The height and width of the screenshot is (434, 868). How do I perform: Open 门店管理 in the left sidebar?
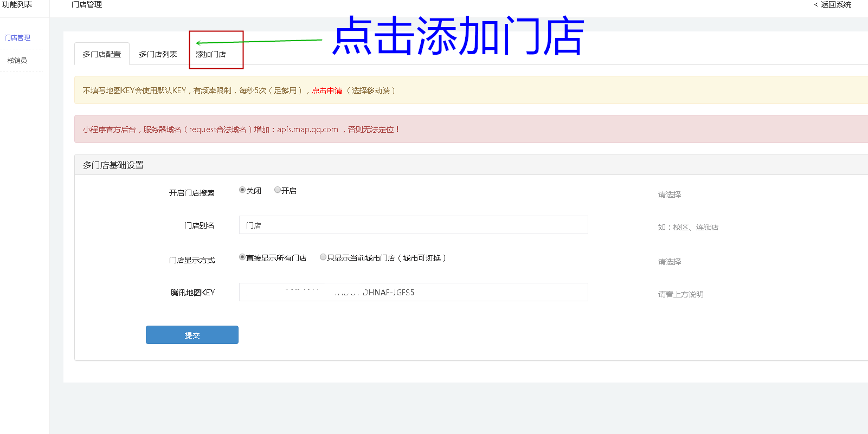pos(17,38)
